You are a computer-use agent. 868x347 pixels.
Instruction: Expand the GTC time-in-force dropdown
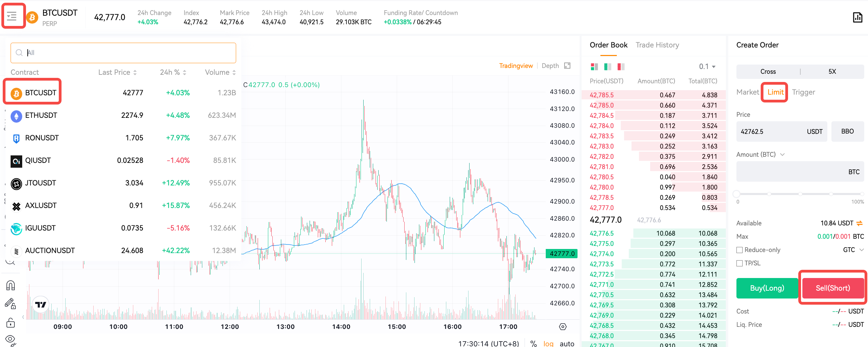853,250
